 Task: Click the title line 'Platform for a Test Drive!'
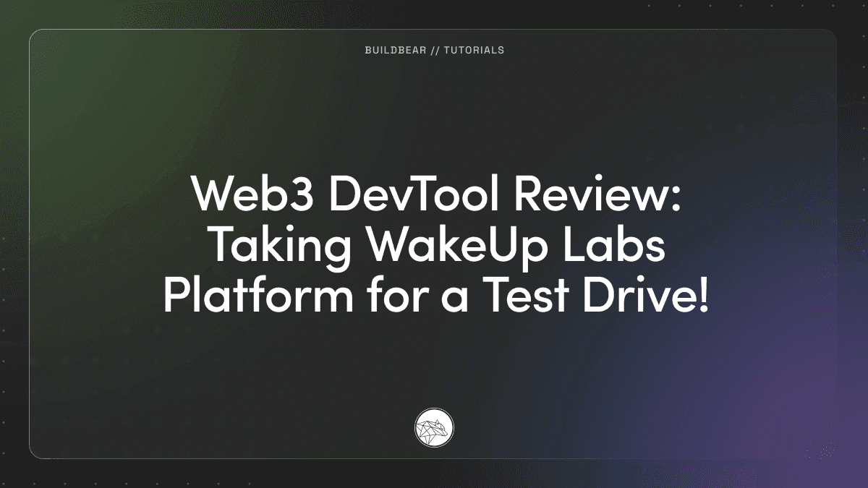point(435,296)
